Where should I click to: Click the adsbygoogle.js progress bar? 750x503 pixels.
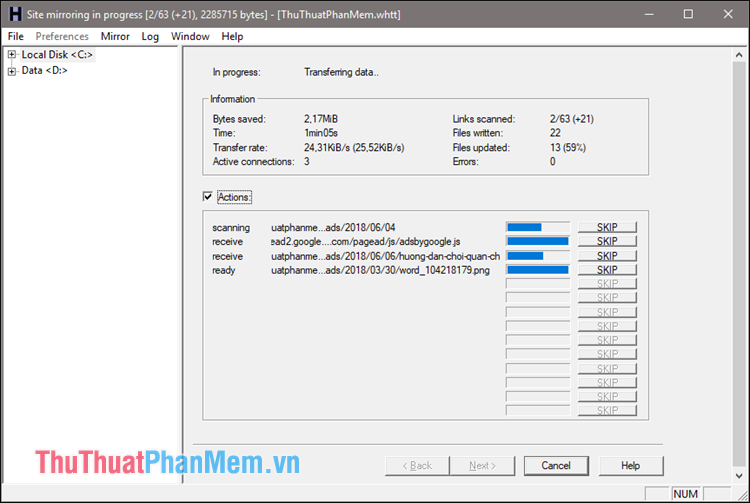pyautogui.click(x=538, y=241)
